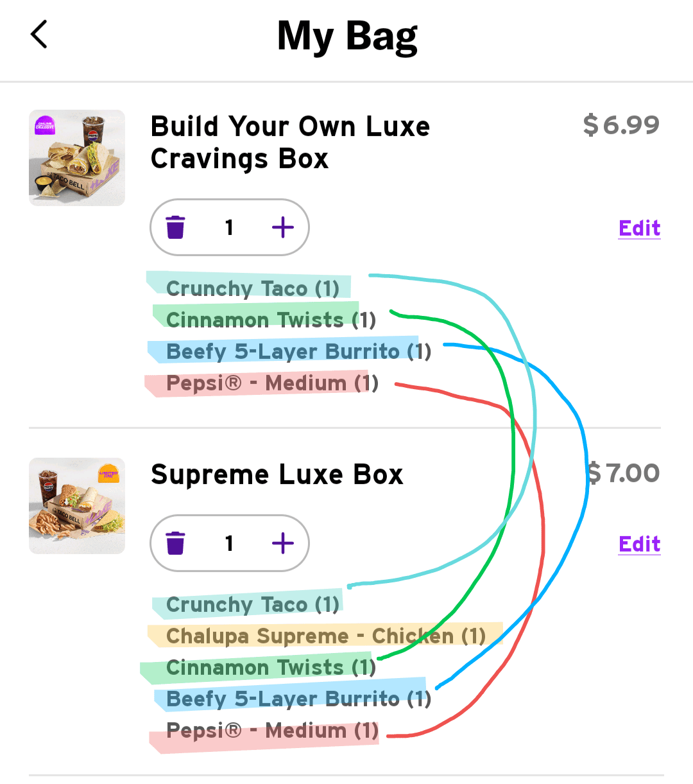Tap the My Bag header title
This screenshot has width=693, height=784.
347,36
